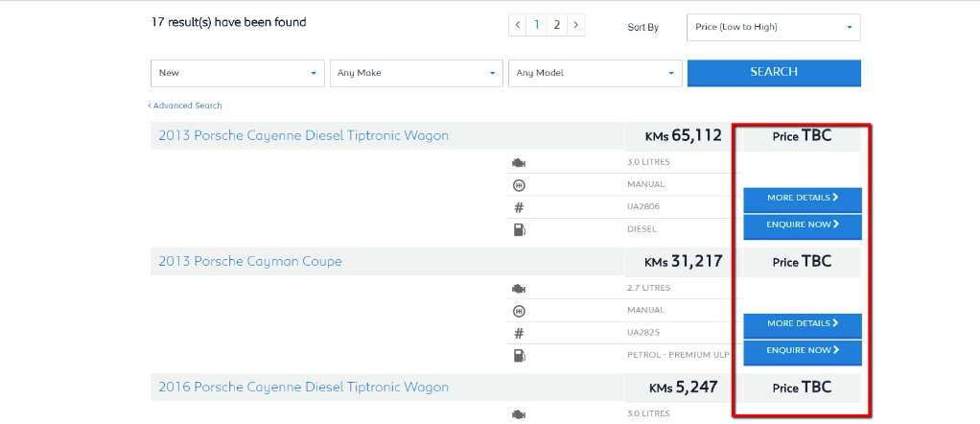
Task: Click the PETROL - PREMIUM ULP fuel text
Action: [x=678, y=355]
